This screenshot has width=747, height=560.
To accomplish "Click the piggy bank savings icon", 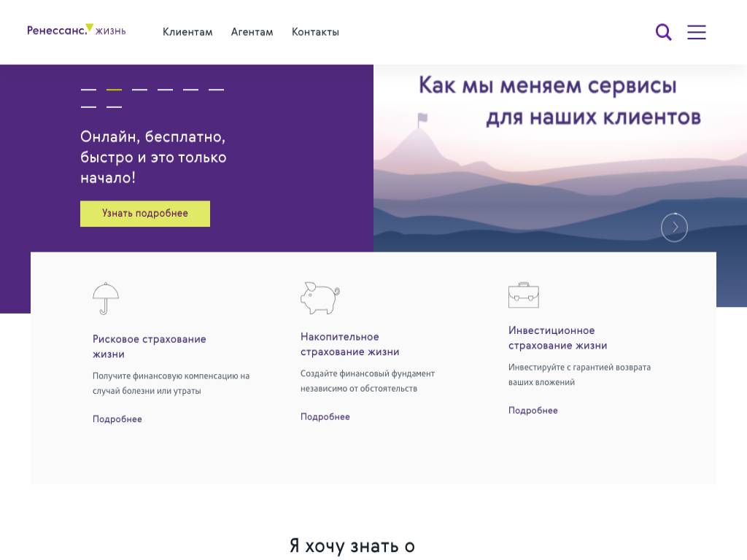I will pos(320,297).
